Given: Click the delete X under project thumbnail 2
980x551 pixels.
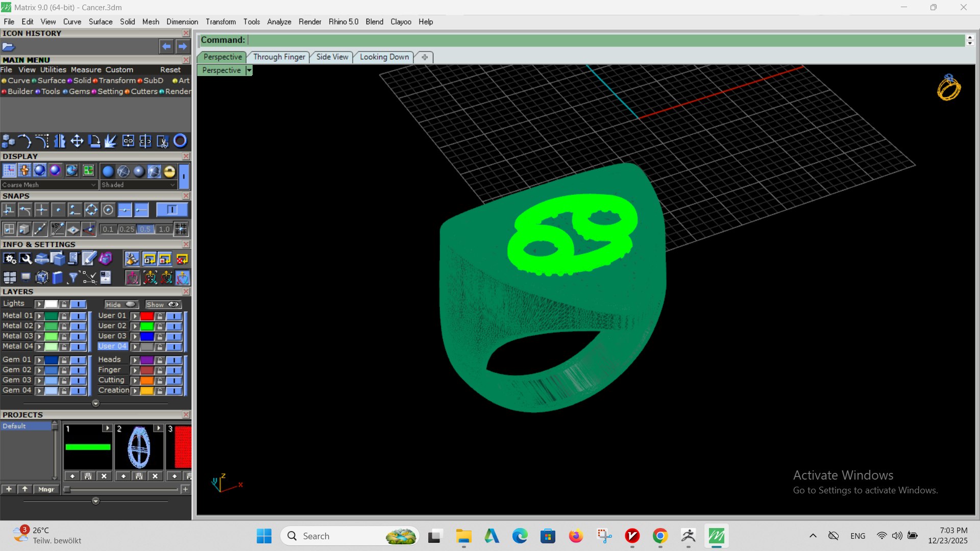Looking at the screenshot, I should pos(155,476).
